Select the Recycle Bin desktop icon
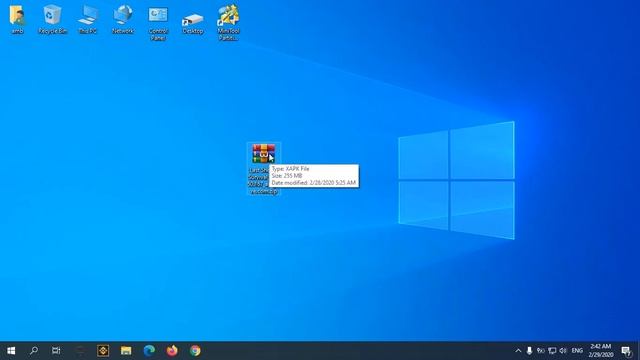Screen dimensions: 640x360 coord(52,19)
